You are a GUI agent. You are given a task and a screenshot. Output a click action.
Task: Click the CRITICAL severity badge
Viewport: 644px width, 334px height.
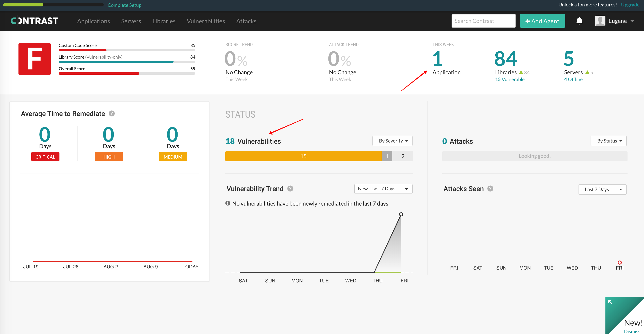pyautogui.click(x=45, y=157)
